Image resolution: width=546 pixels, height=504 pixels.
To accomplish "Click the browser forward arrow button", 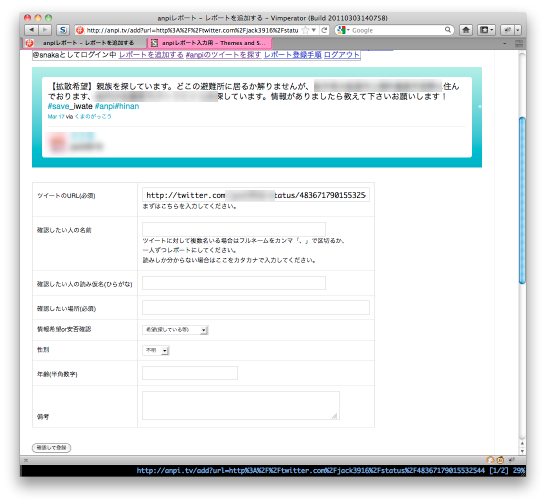I will tap(45, 30).
